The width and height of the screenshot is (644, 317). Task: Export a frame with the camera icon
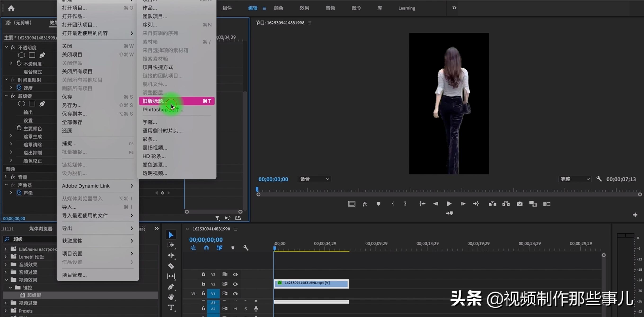click(x=520, y=203)
